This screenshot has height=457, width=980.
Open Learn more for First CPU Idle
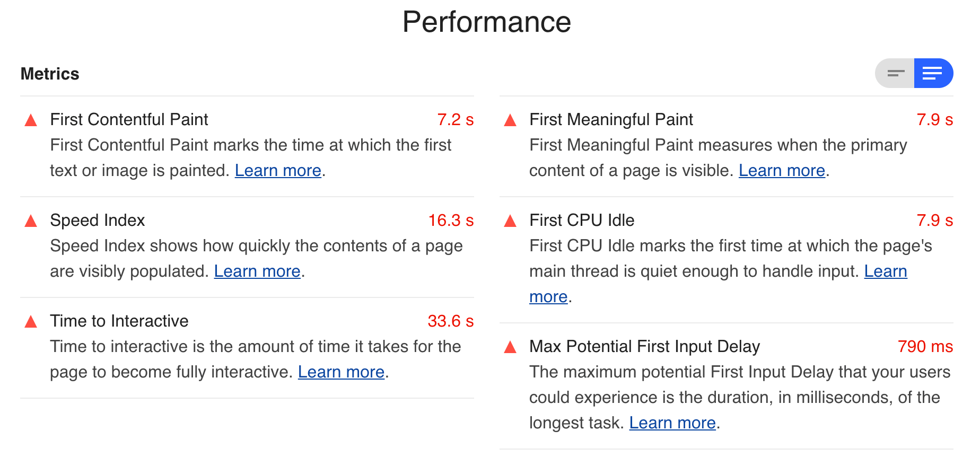pos(885,271)
